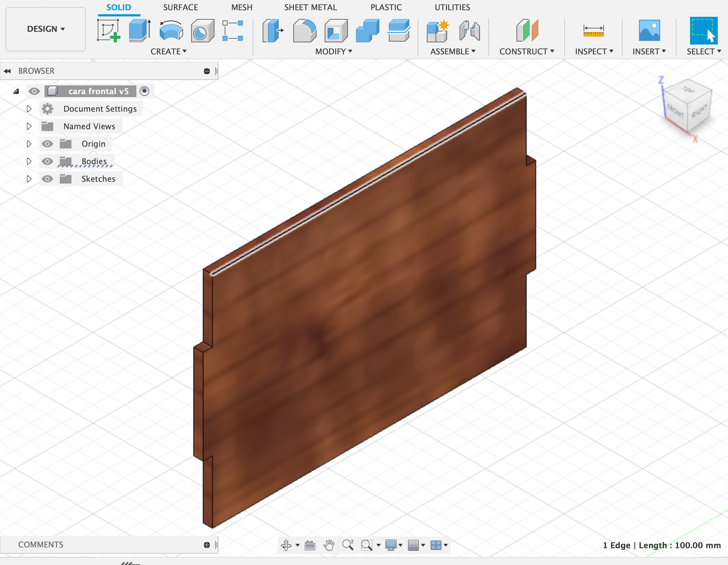Select the Revolve tool

[x=171, y=31]
